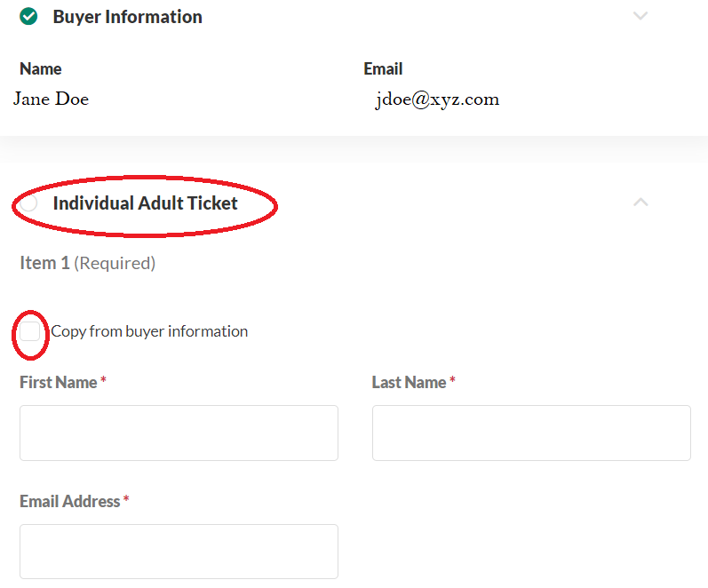The width and height of the screenshot is (708, 588).
Task: Collapse the Individual Adult Ticket section chevron
Action: [x=640, y=203]
